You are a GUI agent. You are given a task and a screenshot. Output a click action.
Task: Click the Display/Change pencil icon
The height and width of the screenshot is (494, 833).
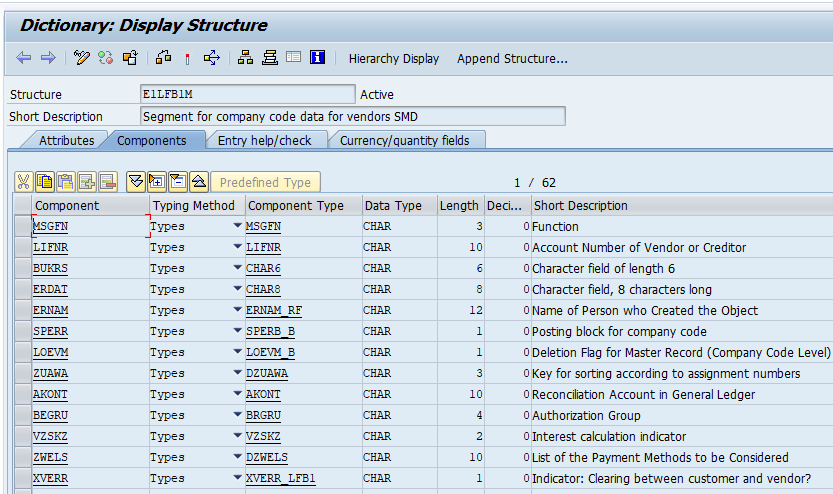(x=82, y=58)
